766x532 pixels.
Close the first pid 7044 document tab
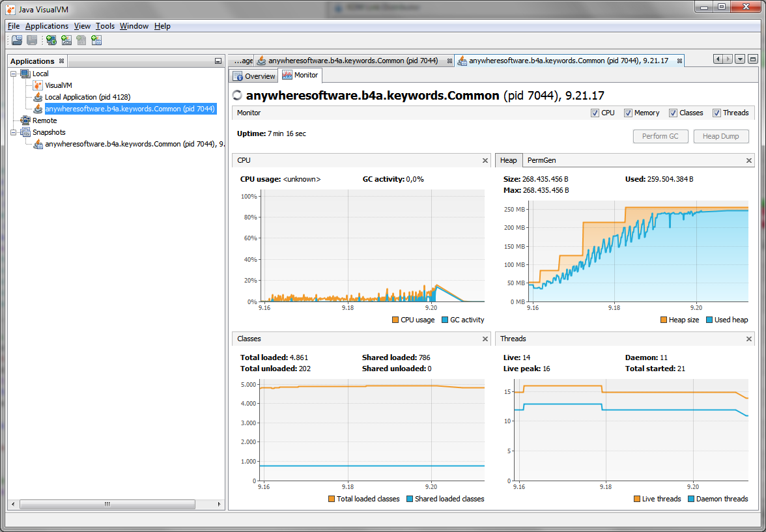coord(449,61)
